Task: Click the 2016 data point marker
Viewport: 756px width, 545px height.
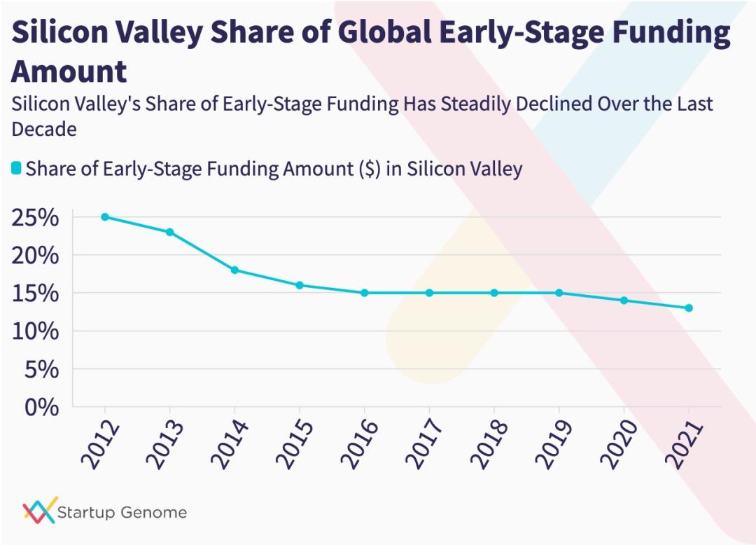Action: pos(364,293)
